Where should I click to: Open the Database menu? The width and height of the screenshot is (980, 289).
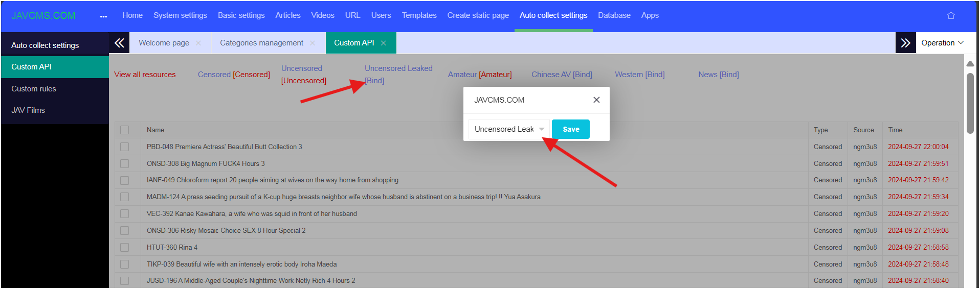[x=614, y=15]
